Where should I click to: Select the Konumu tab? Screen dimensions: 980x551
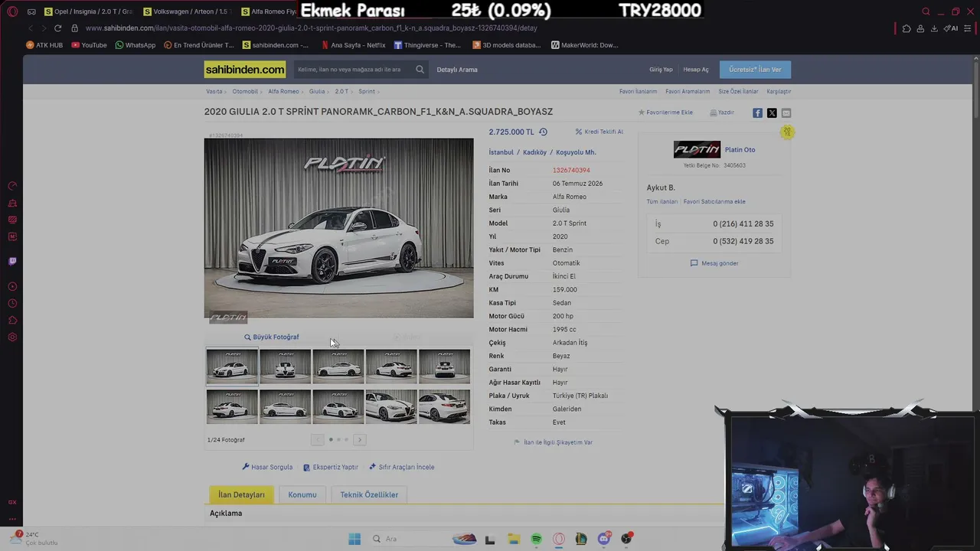[302, 494]
